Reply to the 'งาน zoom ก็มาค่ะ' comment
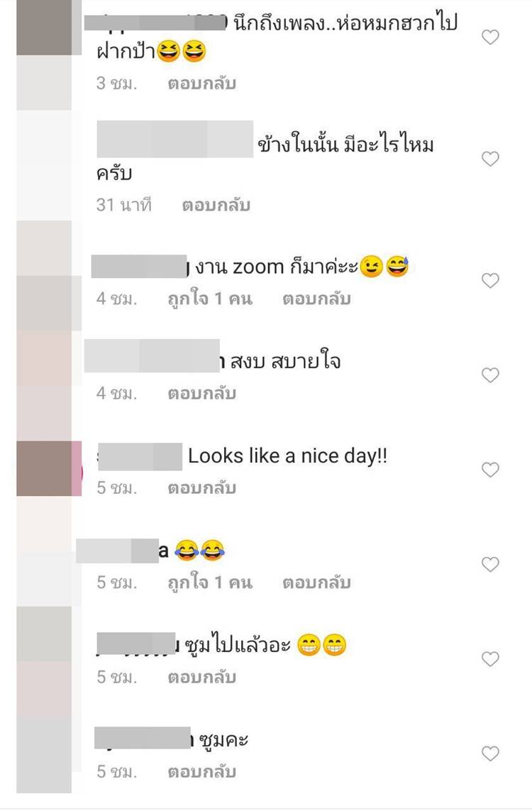Viewport: 532px width, 811px height. 316,299
